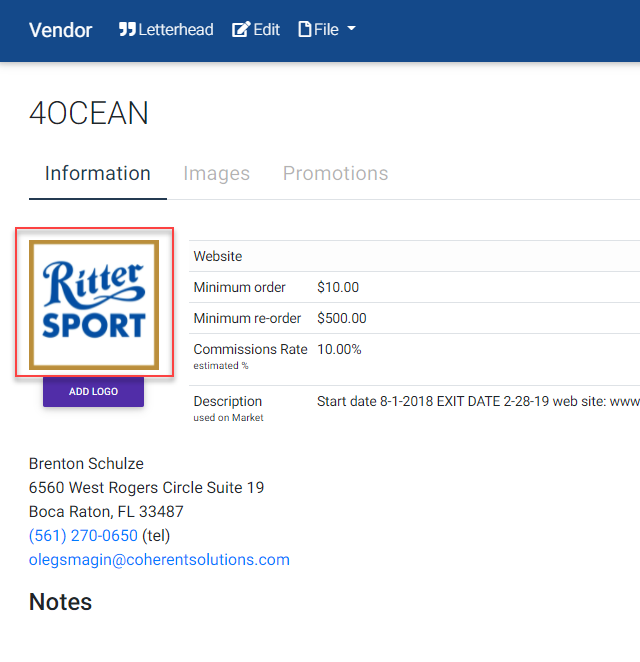Open the Vendor header link

[x=60, y=30]
